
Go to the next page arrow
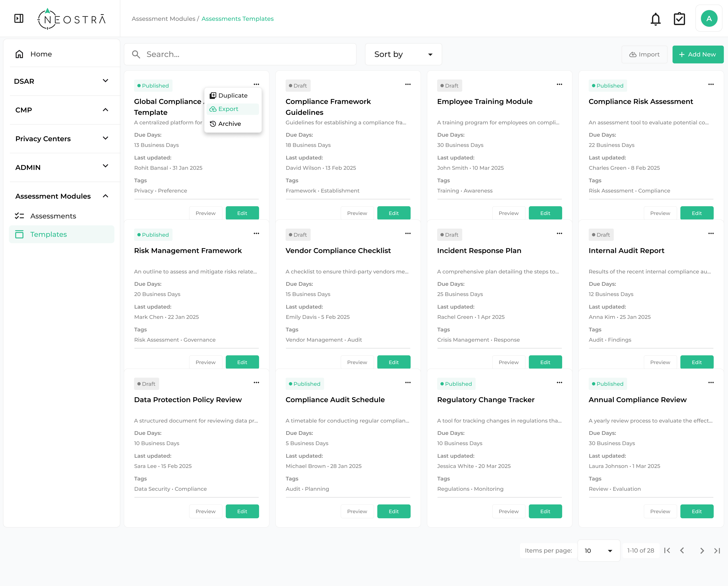click(x=702, y=550)
